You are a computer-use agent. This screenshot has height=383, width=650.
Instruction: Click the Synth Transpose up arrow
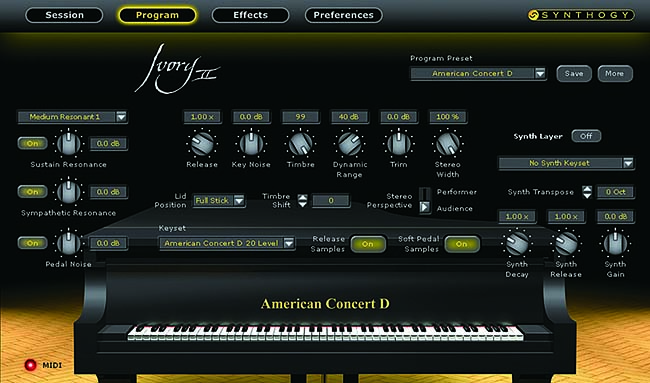coord(587,189)
